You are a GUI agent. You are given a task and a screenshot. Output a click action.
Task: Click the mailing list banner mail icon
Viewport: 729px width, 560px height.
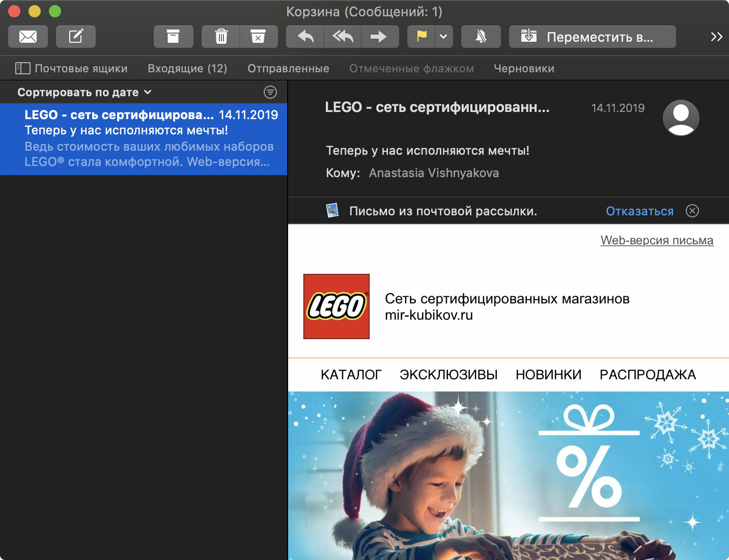(332, 211)
